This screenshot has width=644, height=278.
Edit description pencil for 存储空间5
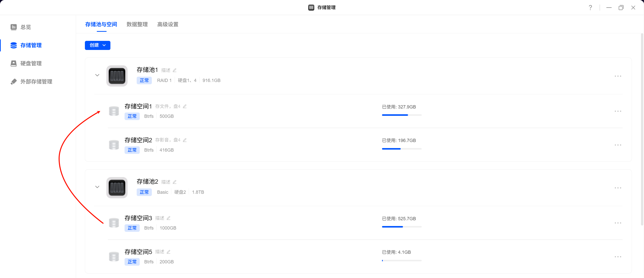click(x=169, y=252)
